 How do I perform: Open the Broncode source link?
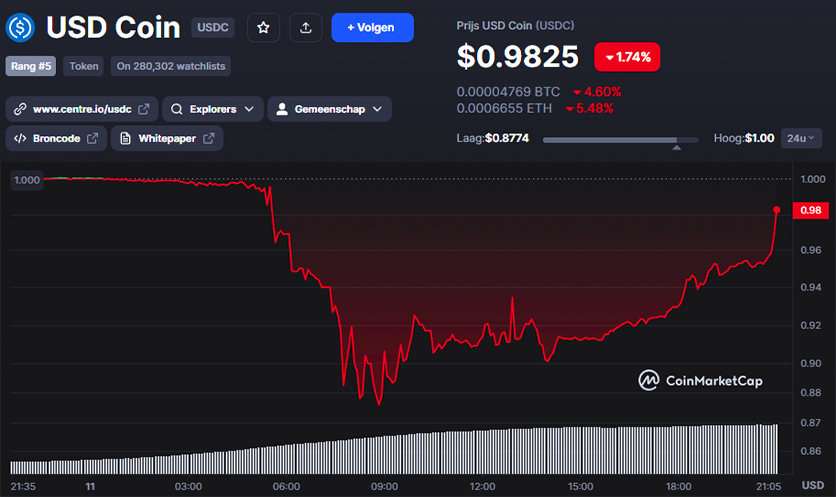(x=57, y=139)
